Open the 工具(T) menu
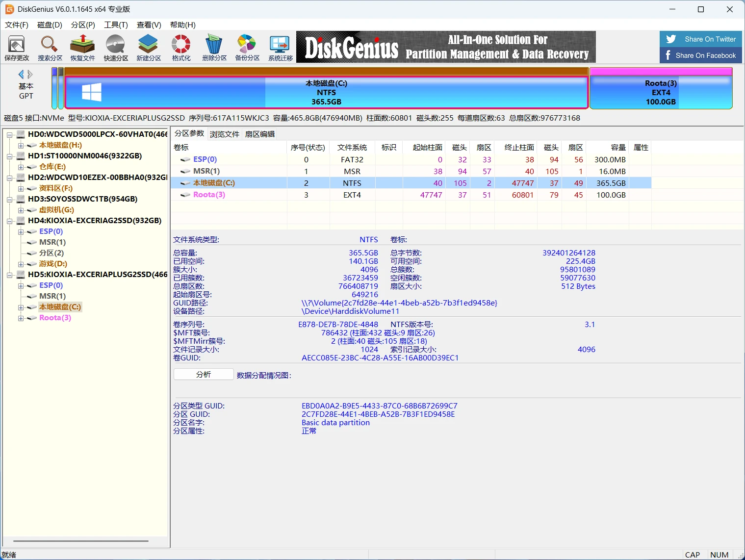745x560 pixels. pyautogui.click(x=116, y=25)
